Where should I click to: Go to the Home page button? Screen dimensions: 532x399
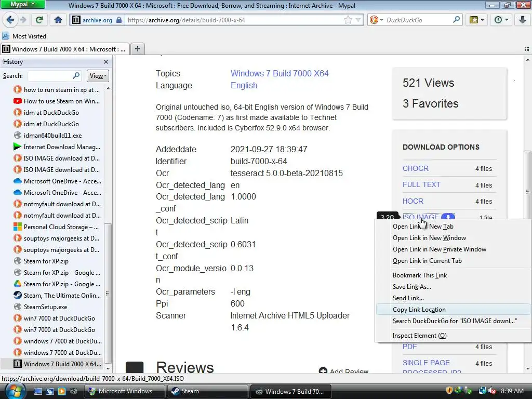pos(58,20)
